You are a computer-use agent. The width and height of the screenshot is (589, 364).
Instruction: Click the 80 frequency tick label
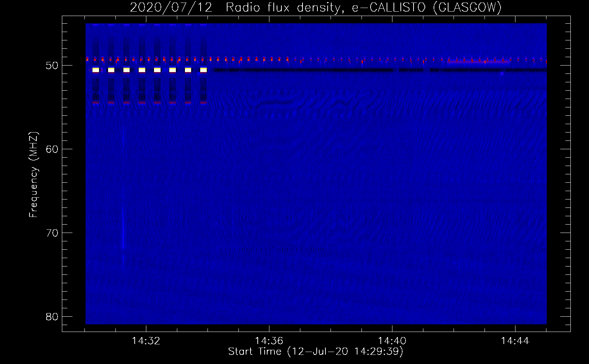coord(52,317)
